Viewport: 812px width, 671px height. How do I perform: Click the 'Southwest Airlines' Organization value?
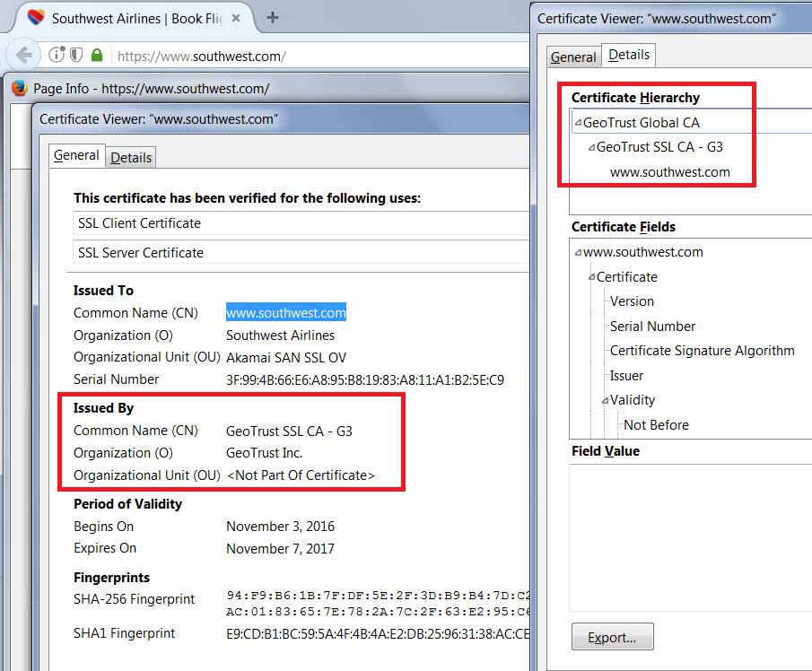pos(280,335)
